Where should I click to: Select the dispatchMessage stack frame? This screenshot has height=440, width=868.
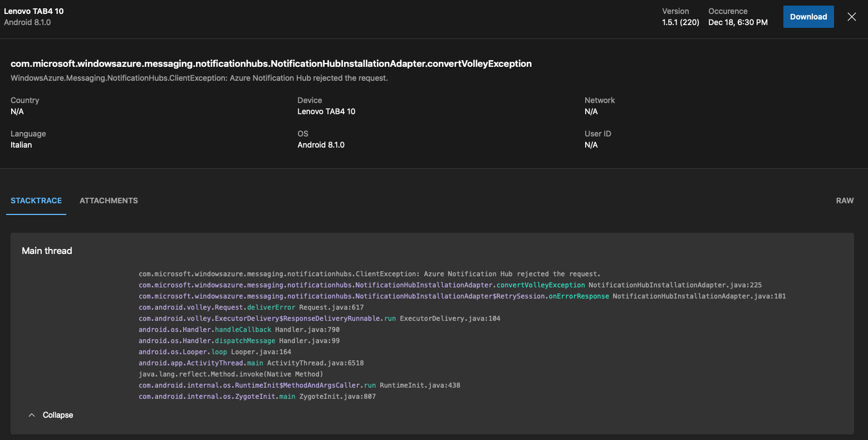[245, 340]
